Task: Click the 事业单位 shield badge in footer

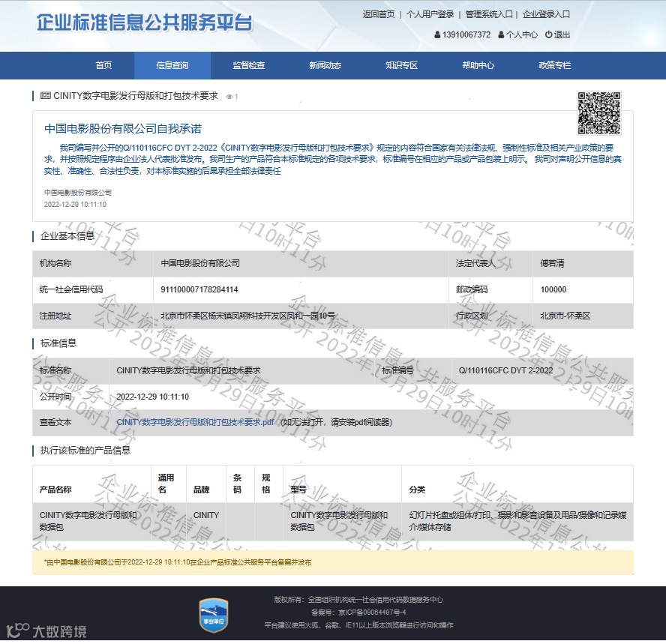Action: 214,615
